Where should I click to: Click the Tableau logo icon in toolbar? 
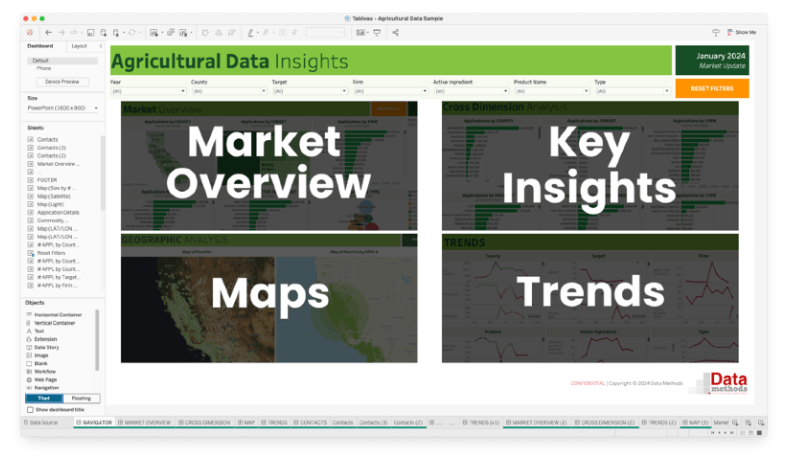coord(30,33)
